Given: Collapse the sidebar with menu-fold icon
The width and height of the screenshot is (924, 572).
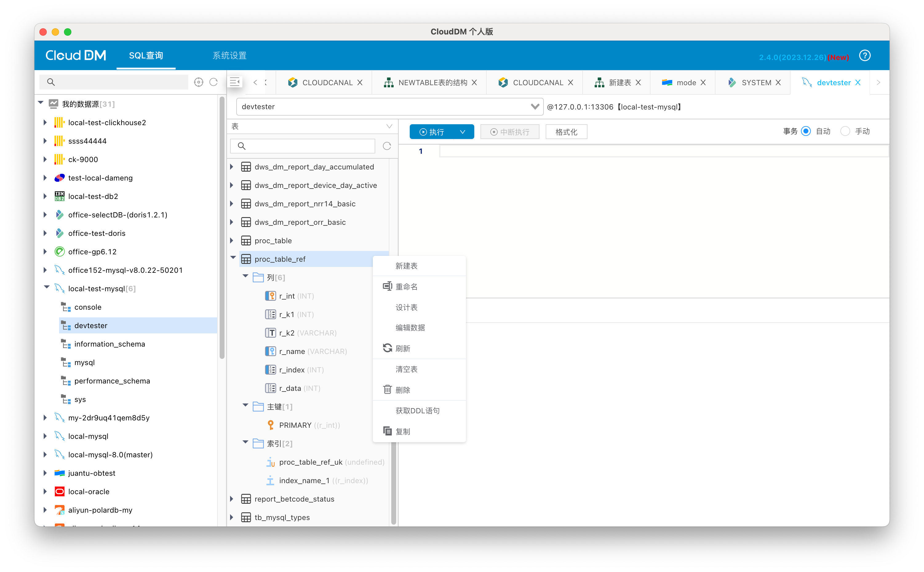Looking at the screenshot, I should tap(235, 82).
